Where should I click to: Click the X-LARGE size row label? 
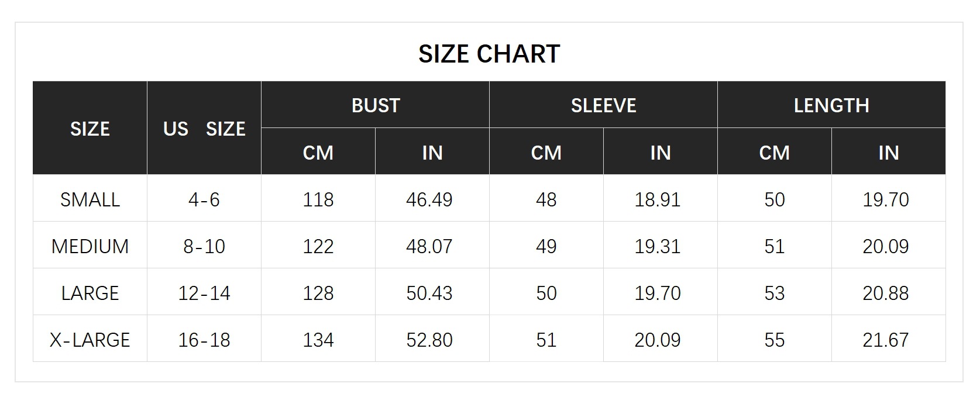[x=90, y=340]
